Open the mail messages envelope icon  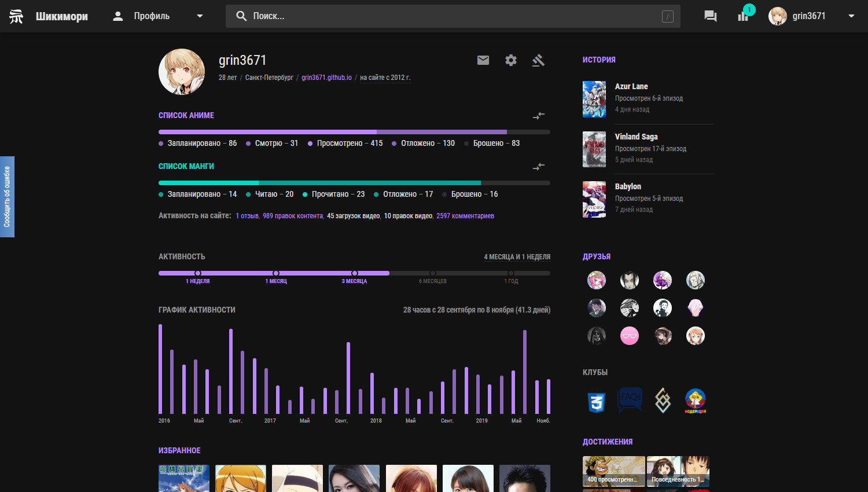483,60
